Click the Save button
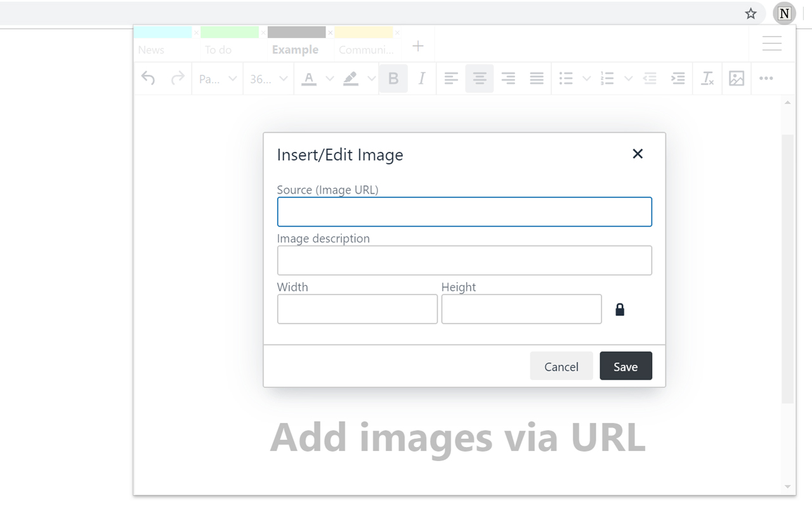812x508 pixels. 625,366
